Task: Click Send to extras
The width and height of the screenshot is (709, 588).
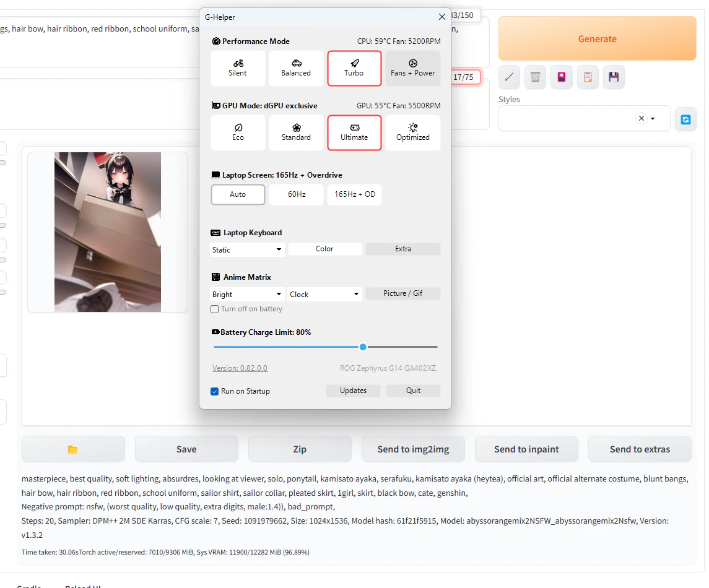Action: point(640,449)
